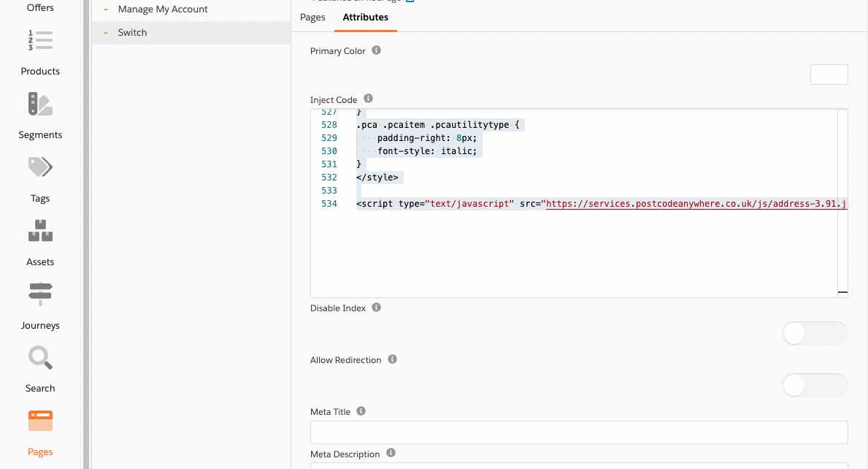Select the Offers icon in the sidebar

pos(40,7)
